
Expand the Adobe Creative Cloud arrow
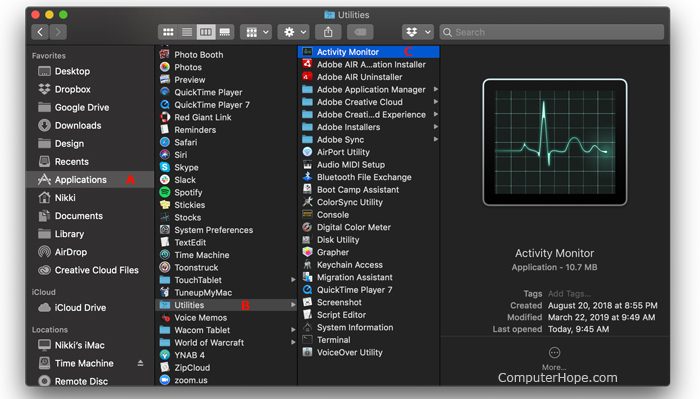coord(436,102)
